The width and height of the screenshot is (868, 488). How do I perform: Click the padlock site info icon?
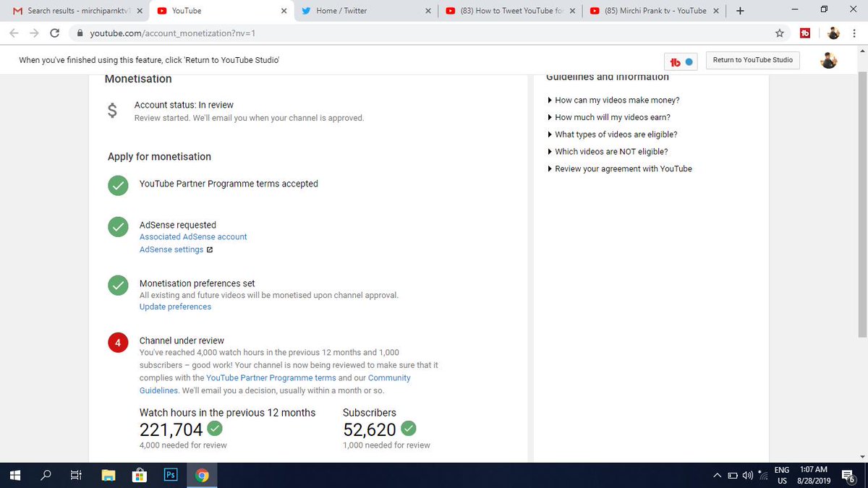[80, 33]
